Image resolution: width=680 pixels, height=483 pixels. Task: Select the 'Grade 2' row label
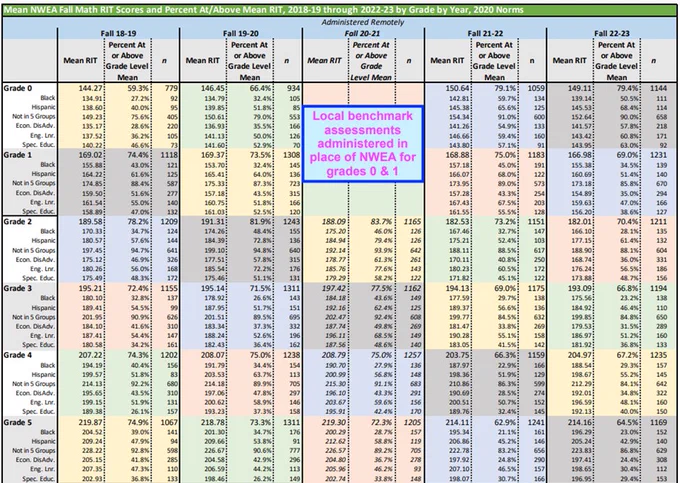pos(18,222)
